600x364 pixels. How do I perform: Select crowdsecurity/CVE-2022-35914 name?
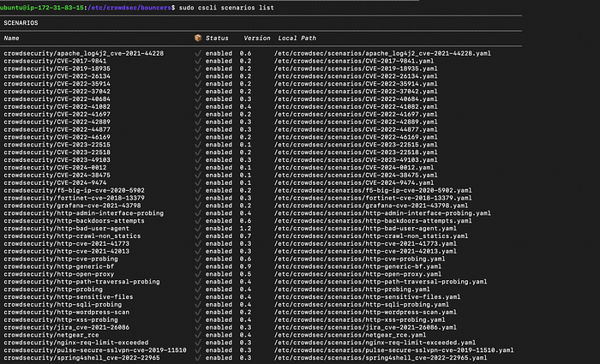[x=57, y=84]
